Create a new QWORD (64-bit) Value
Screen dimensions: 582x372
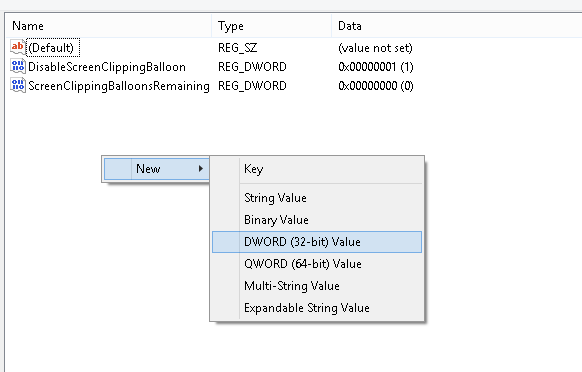pyautogui.click(x=317, y=264)
